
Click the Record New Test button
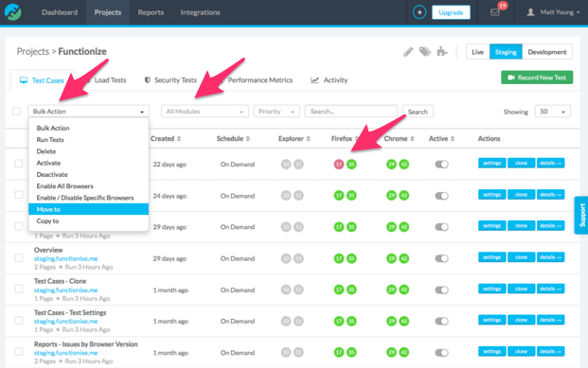point(537,78)
